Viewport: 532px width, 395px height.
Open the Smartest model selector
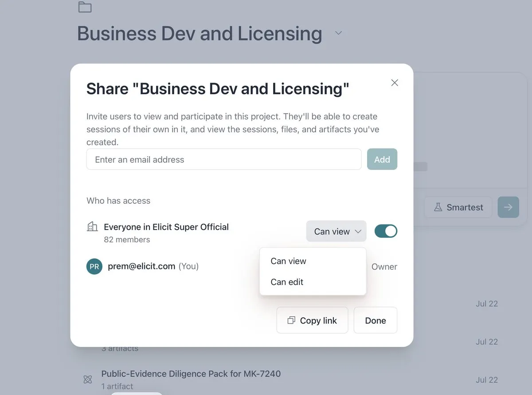pos(458,207)
